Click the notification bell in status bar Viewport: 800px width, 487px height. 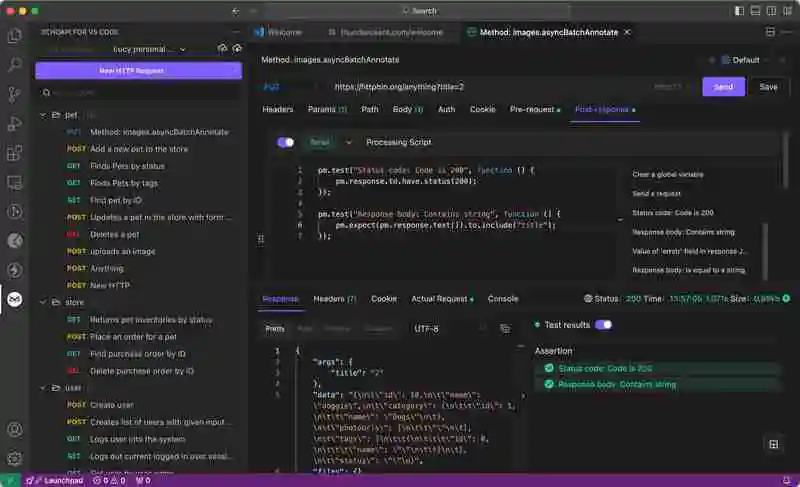(786, 480)
